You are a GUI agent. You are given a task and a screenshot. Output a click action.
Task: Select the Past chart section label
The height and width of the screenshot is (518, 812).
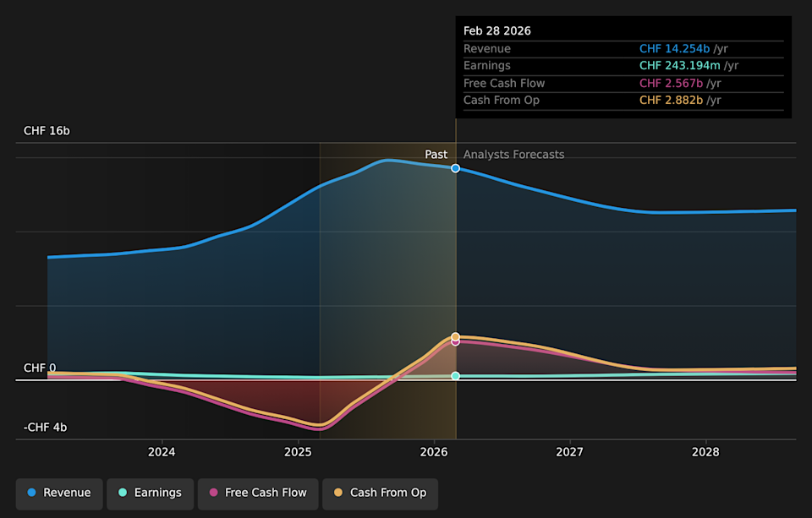pos(436,155)
